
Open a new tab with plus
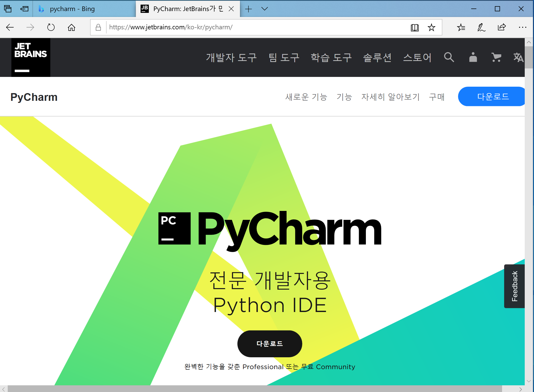pyautogui.click(x=248, y=9)
